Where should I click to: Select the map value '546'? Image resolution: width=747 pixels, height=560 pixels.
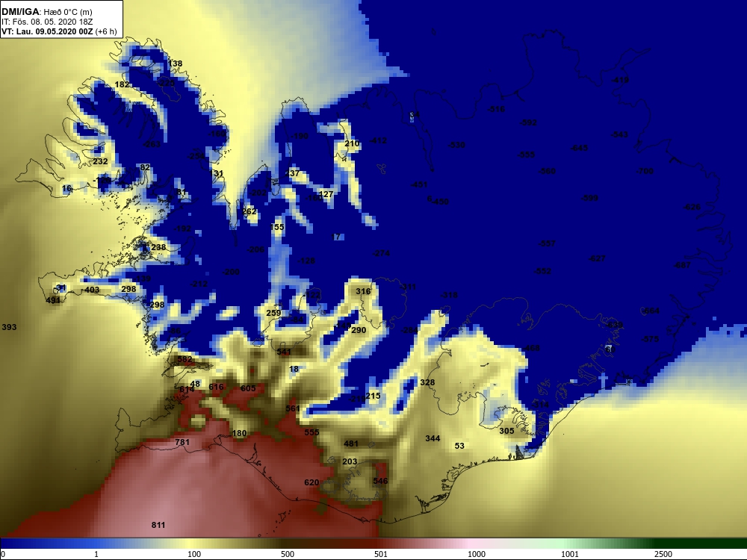point(380,481)
